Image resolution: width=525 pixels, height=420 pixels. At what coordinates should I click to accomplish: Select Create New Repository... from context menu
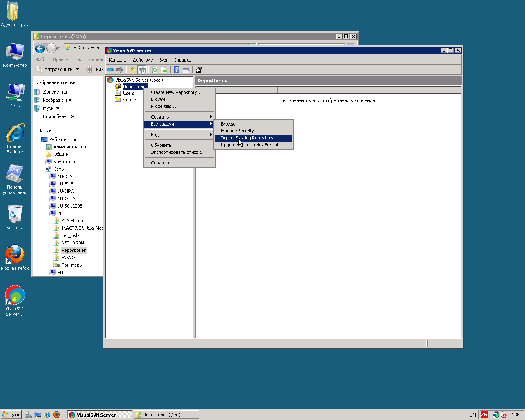(179, 92)
